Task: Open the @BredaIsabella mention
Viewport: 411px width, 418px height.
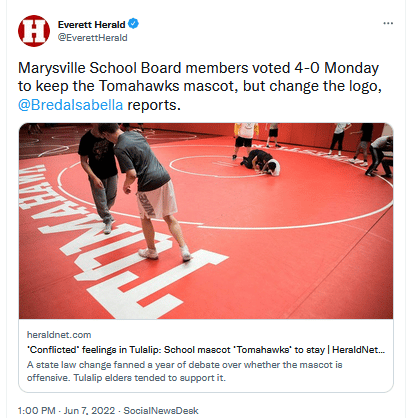Action: (70, 105)
